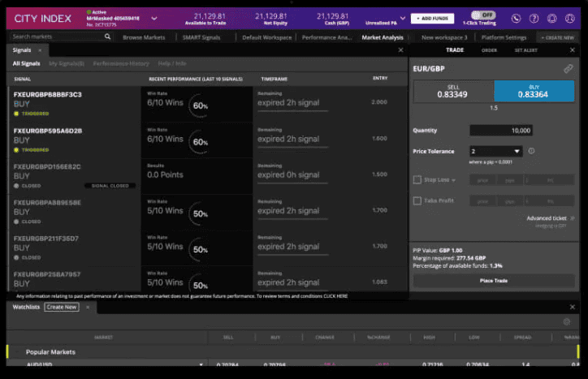Screen dimensions: 588x379
Task: Open the user profile icon
Action: point(570,19)
